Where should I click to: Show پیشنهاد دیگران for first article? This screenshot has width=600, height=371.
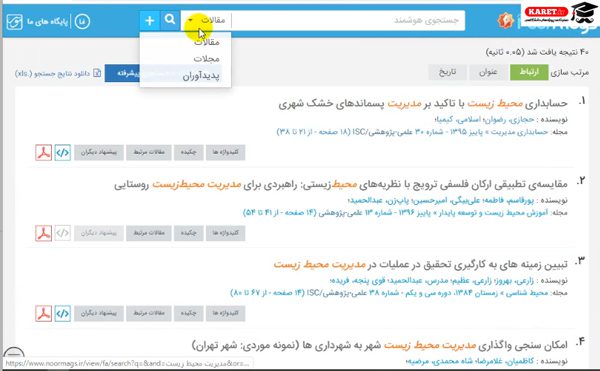click(x=99, y=152)
